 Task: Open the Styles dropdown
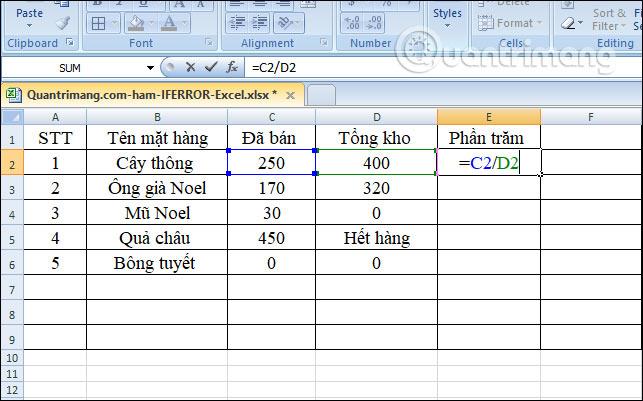click(x=447, y=18)
